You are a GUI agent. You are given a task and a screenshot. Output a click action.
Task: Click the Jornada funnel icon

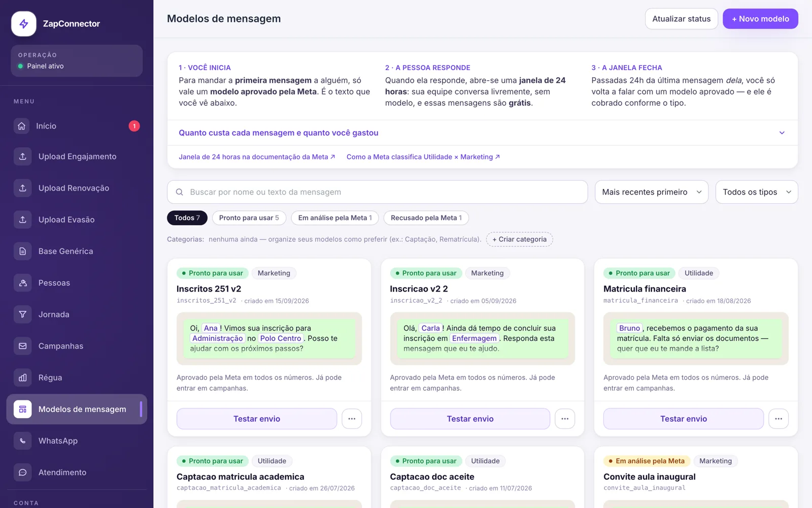pyautogui.click(x=22, y=314)
